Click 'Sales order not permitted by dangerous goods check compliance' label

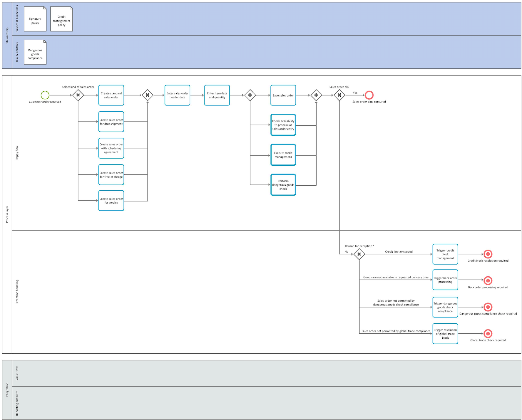click(x=396, y=303)
